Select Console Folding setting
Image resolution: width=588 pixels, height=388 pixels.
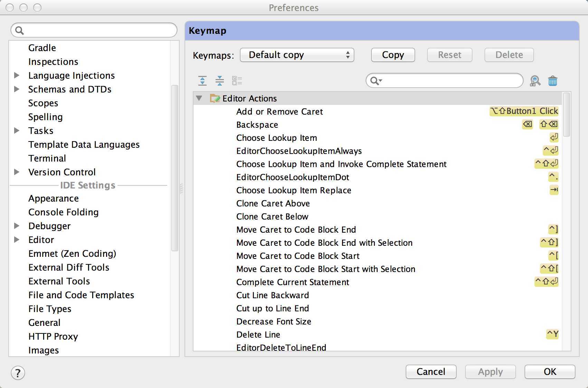point(64,212)
